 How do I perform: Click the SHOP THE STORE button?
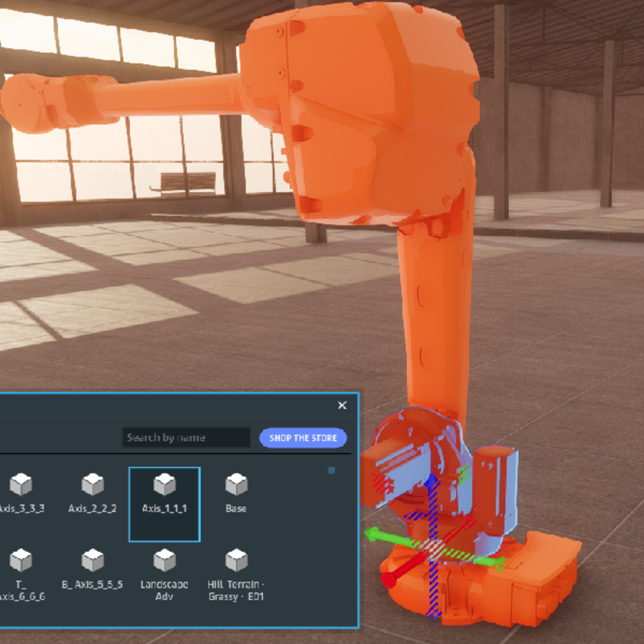pyautogui.click(x=303, y=438)
